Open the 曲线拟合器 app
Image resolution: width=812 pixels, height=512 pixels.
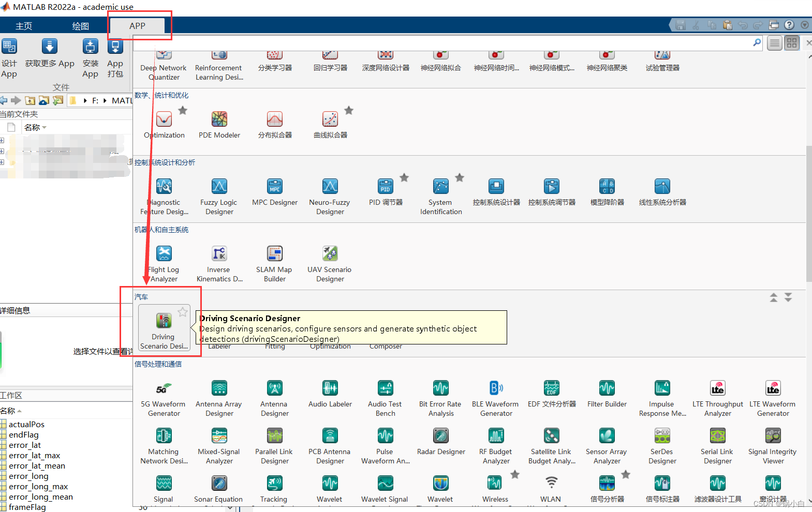[x=330, y=125]
